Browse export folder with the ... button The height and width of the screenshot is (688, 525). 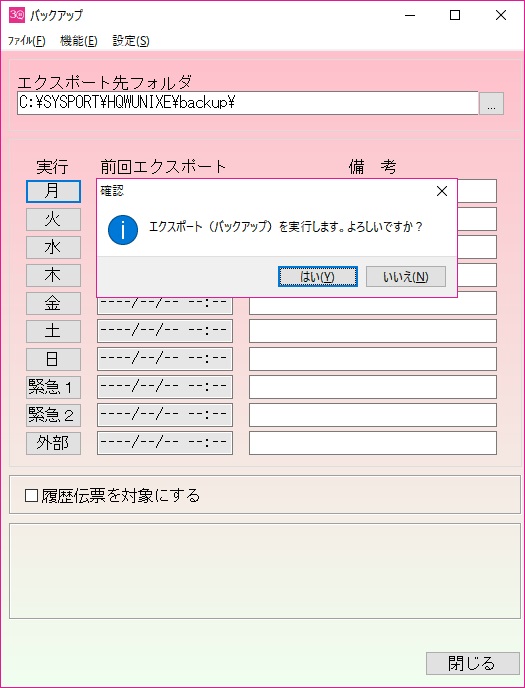(x=491, y=104)
